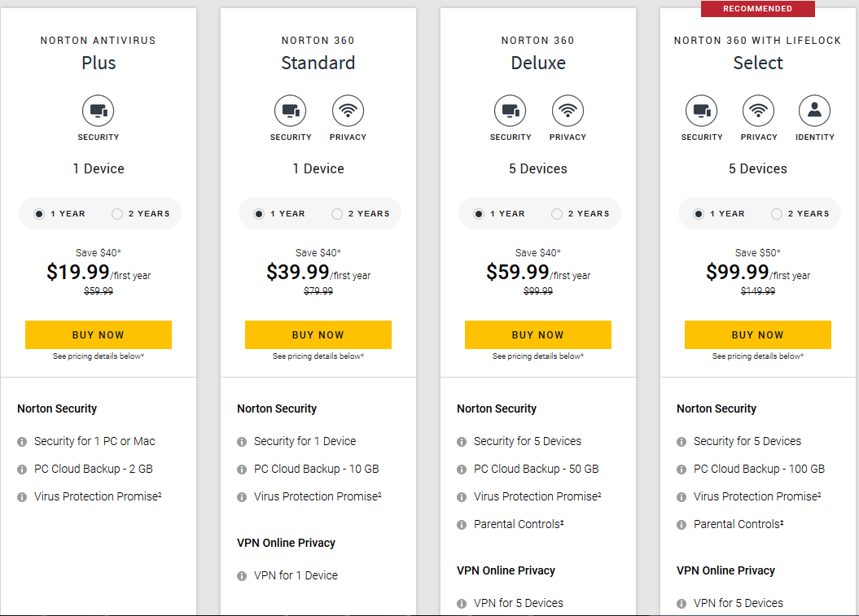This screenshot has width=859, height=616.
Task: Click the $19.99 price for Plus
Action: pos(78,272)
